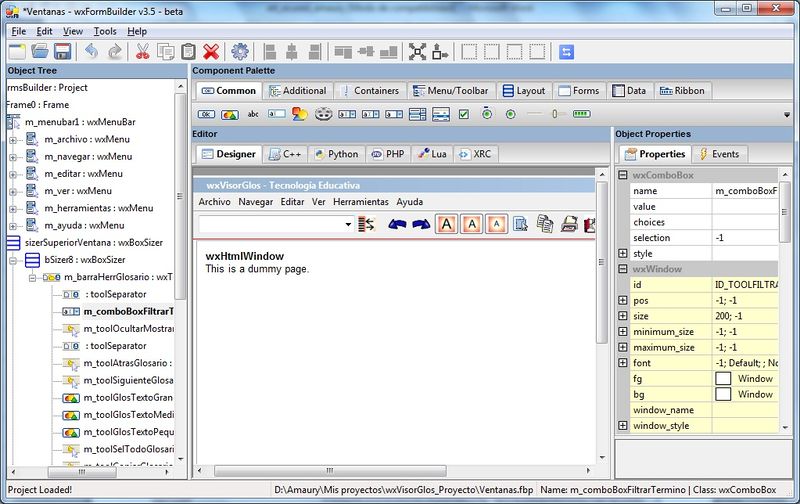Click the Expand stretch icon in toolbar
The height and width of the screenshot is (504, 800).
(417, 52)
